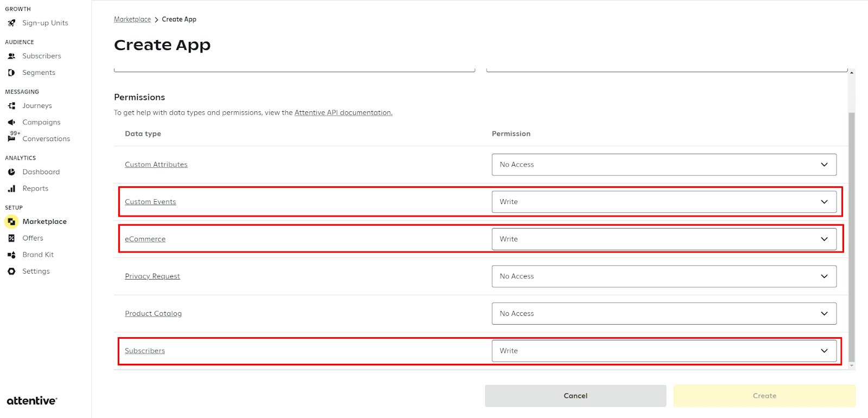Image resolution: width=868 pixels, height=418 pixels.
Task: Change the Subscribers data type permission dropdown
Action: click(x=663, y=351)
